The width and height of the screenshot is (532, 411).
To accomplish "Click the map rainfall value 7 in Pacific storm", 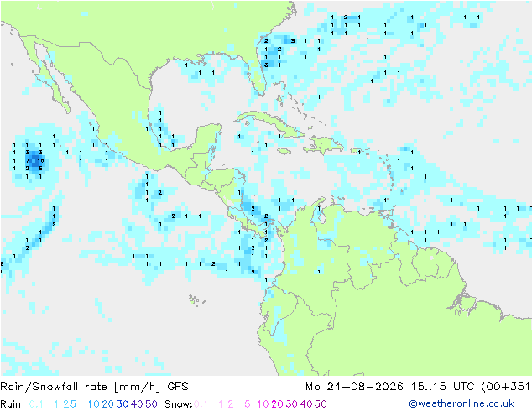I will (x=28, y=160).
